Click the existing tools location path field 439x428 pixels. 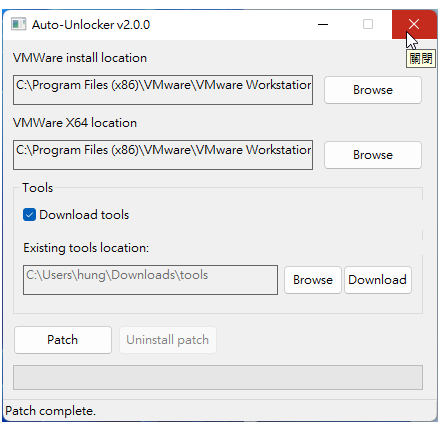point(150,280)
